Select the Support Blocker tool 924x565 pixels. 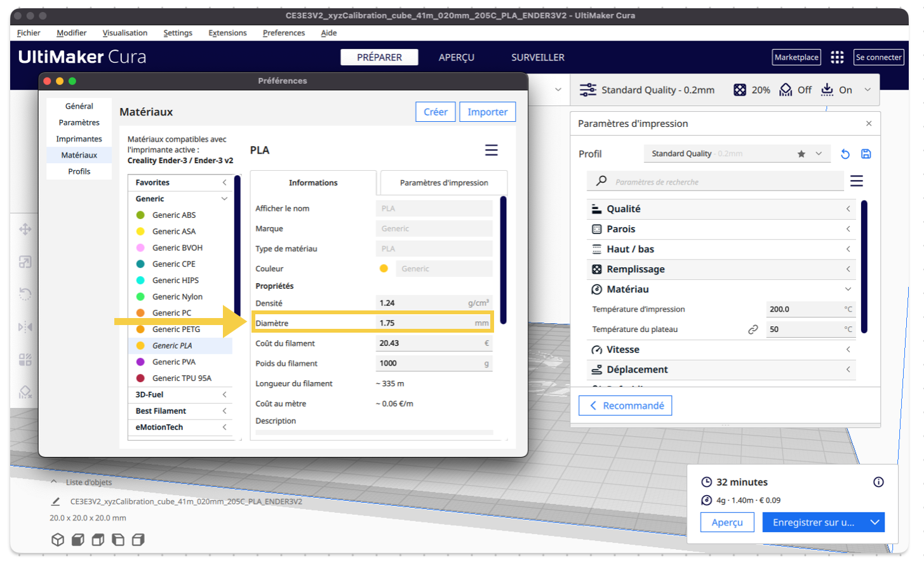coord(25,393)
